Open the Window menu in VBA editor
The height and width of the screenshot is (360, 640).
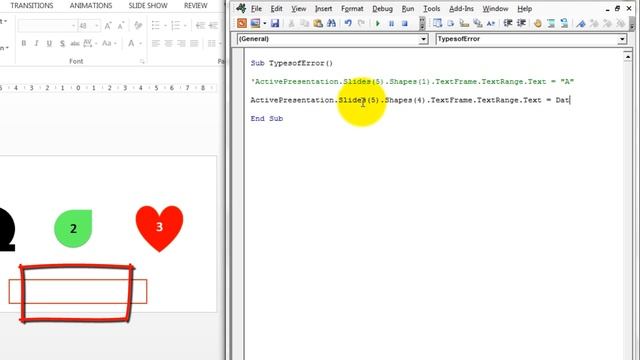click(496, 9)
